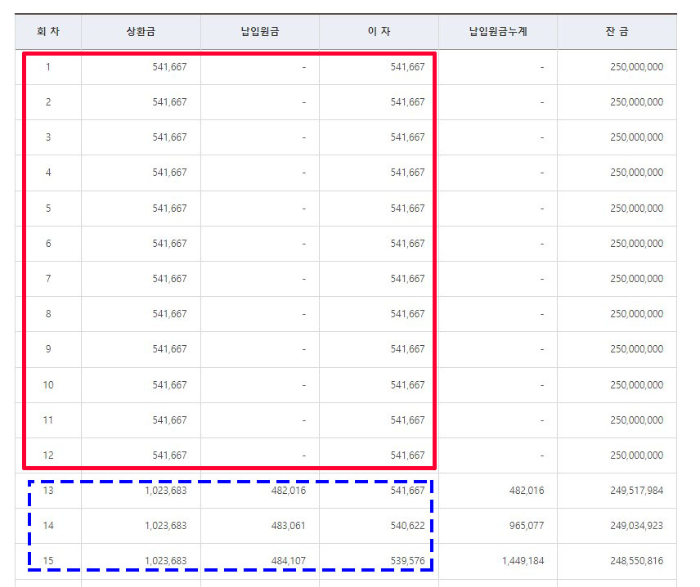700x587 pixels.
Task: Click 상환금 541,667 in row 3
Action: (170, 137)
